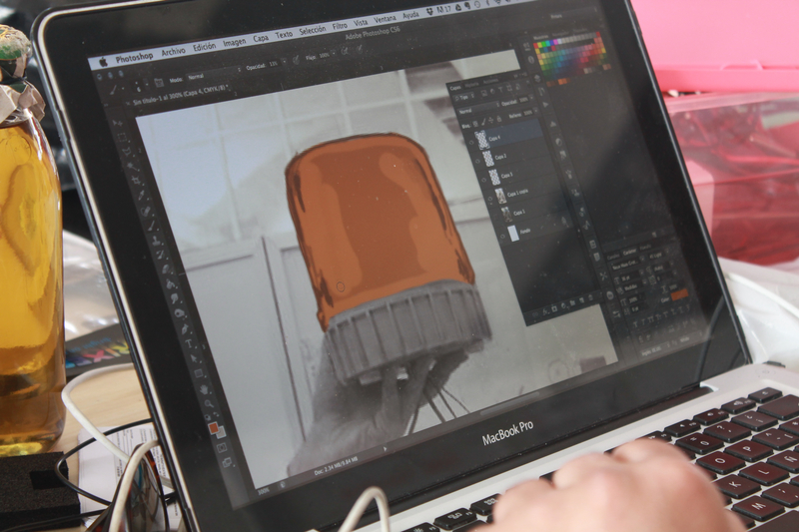The width and height of the screenshot is (799, 532).
Task: Select the Crop tool
Action: tap(136, 180)
